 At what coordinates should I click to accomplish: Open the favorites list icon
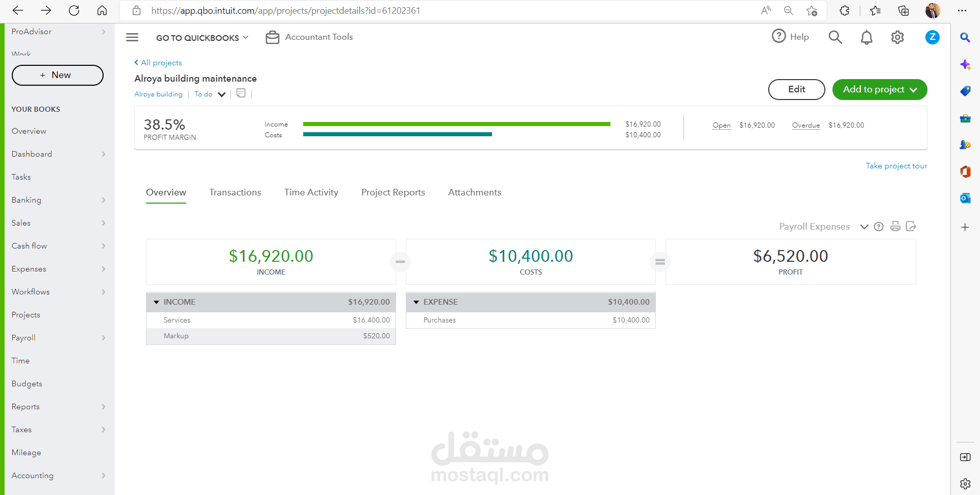[875, 10]
